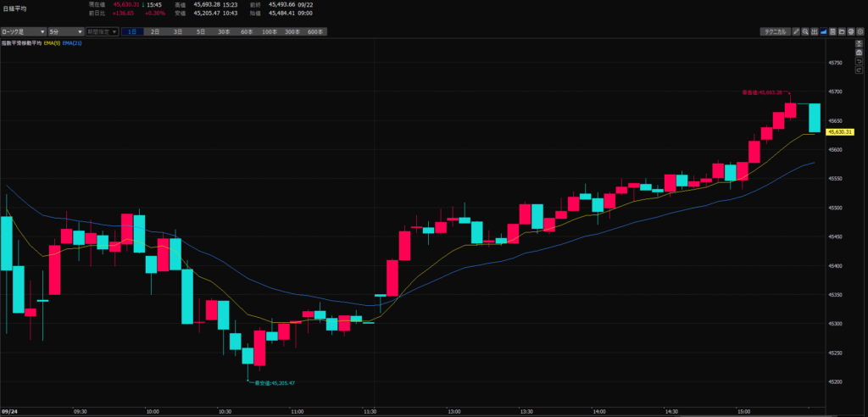Switch range to 5日

201,31
